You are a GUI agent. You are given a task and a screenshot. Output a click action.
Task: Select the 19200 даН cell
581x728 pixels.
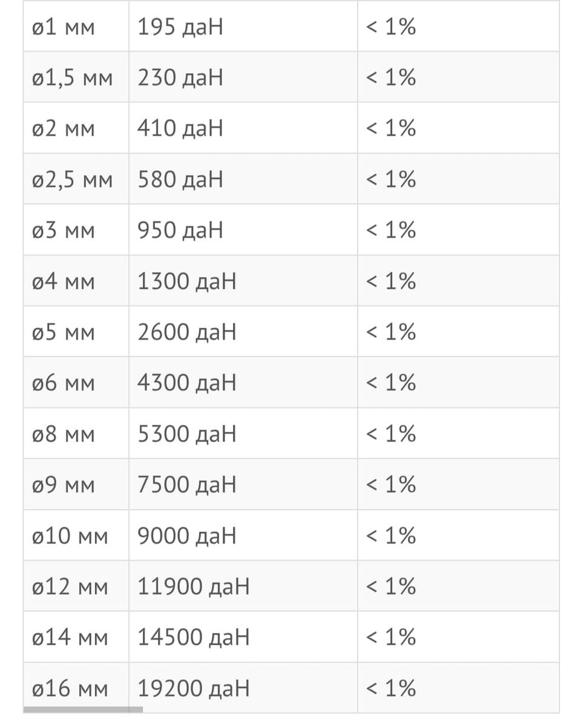pos(193,688)
